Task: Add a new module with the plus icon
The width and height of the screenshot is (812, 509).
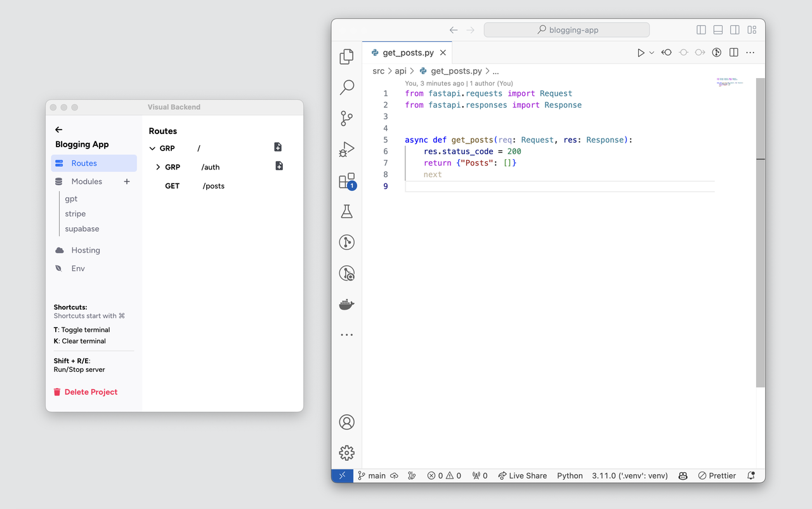Action: coord(126,181)
